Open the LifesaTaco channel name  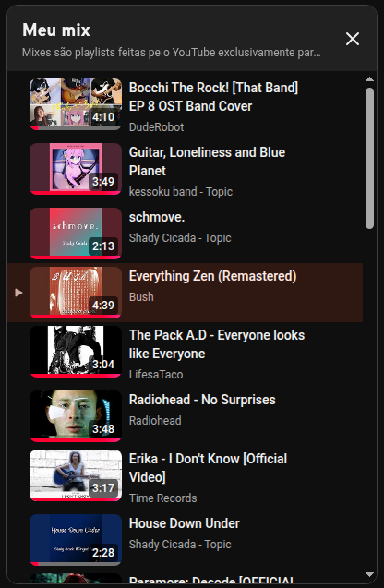[156, 374]
